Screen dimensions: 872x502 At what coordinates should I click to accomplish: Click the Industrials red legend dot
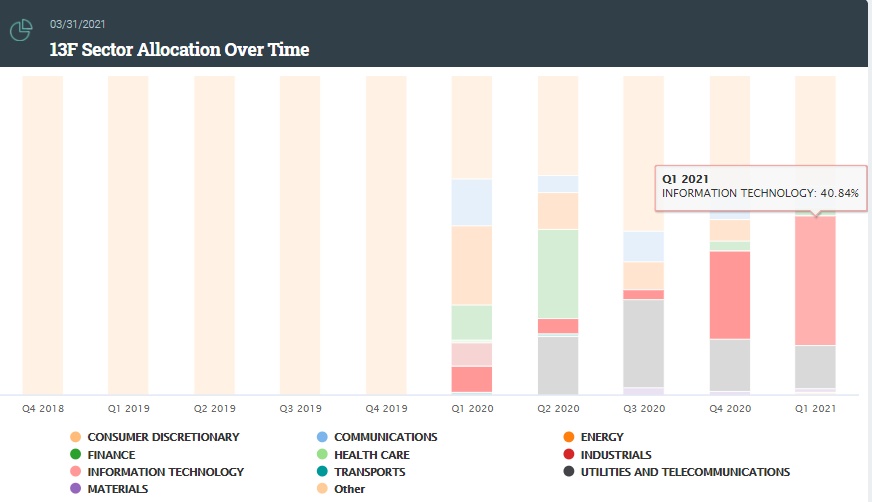(568, 455)
